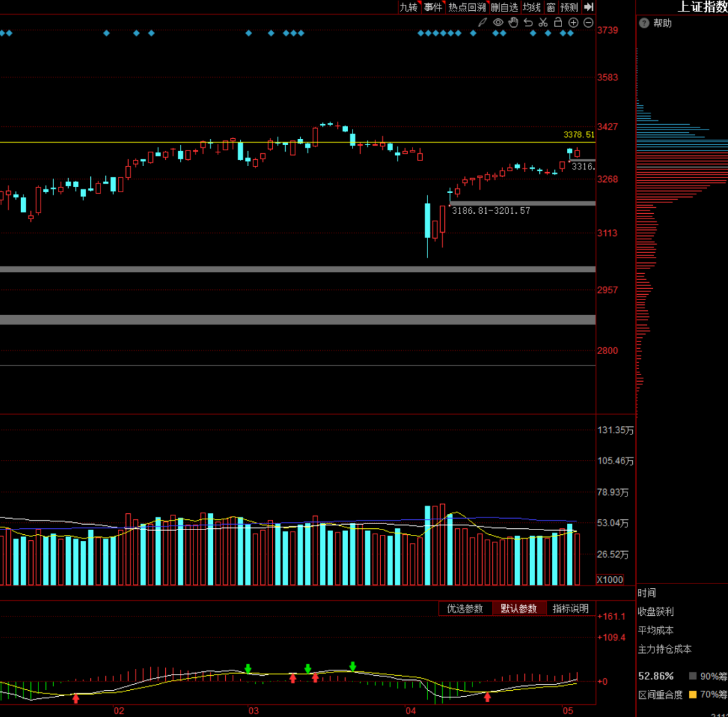This screenshot has width=728, height=717.
Task: Zoom out with the minus circle icon
Action: (588, 23)
